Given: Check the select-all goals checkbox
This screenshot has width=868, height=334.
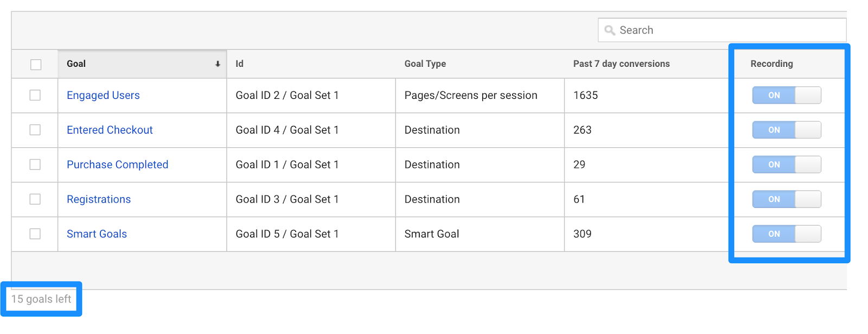Looking at the screenshot, I should (x=36, y=65).
